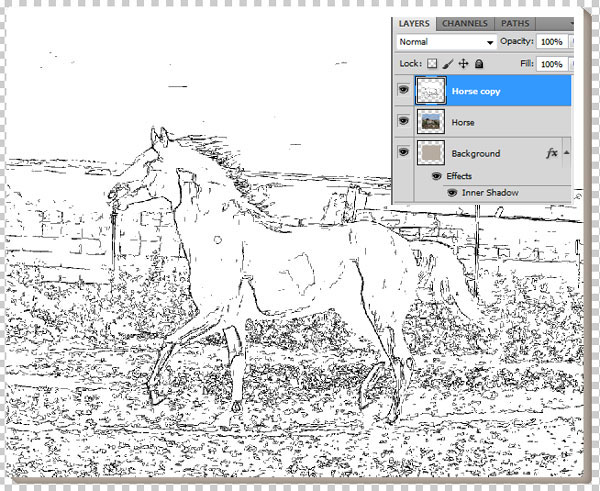Open fx layer style icon on Background
The height and width of the screenshot is (491, 600).
click(x=552, y=153)
